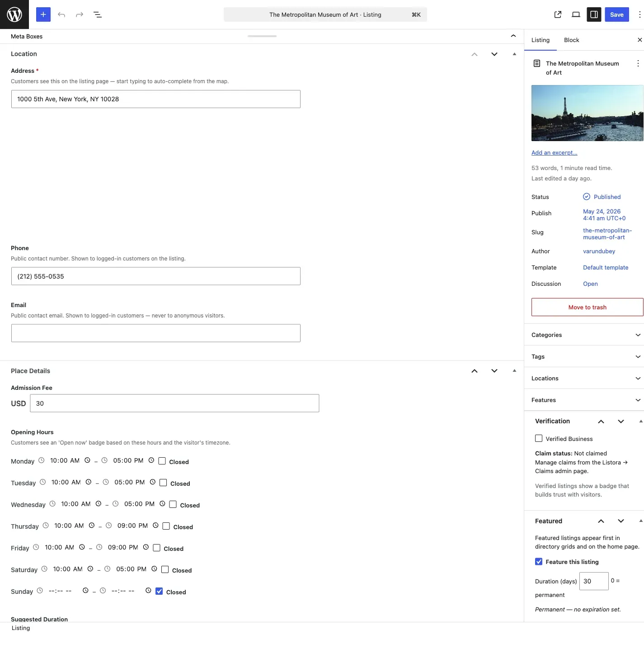Edit the slug the-metropolitan-museum-of-art
644x668 pixels.
click(x=607, y=233)
